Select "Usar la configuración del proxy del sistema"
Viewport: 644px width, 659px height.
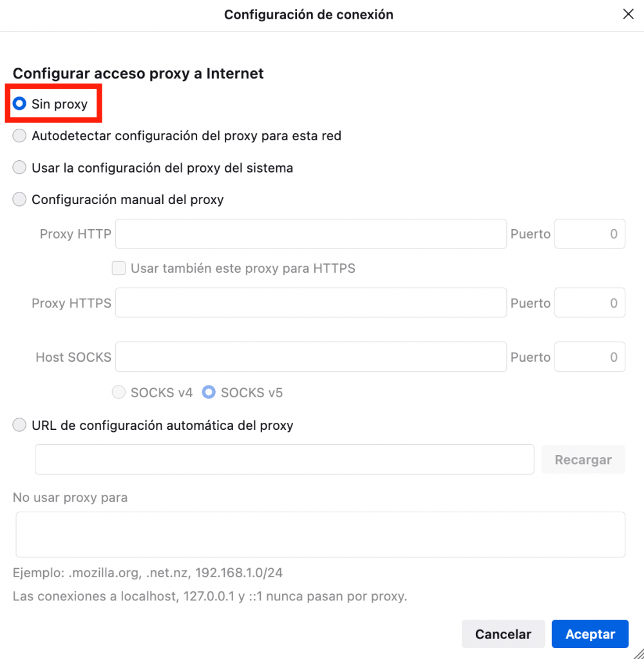(x=19, y=167)
